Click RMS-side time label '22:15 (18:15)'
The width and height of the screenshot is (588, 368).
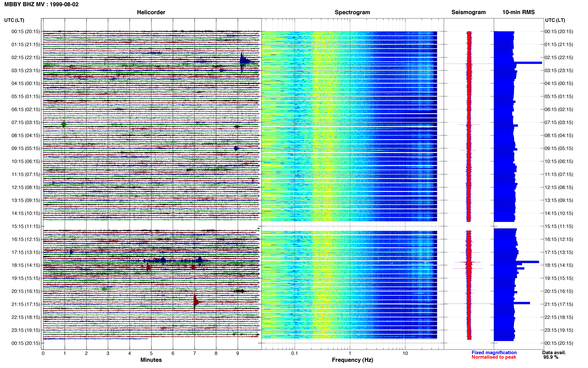(x=559, y=317)
